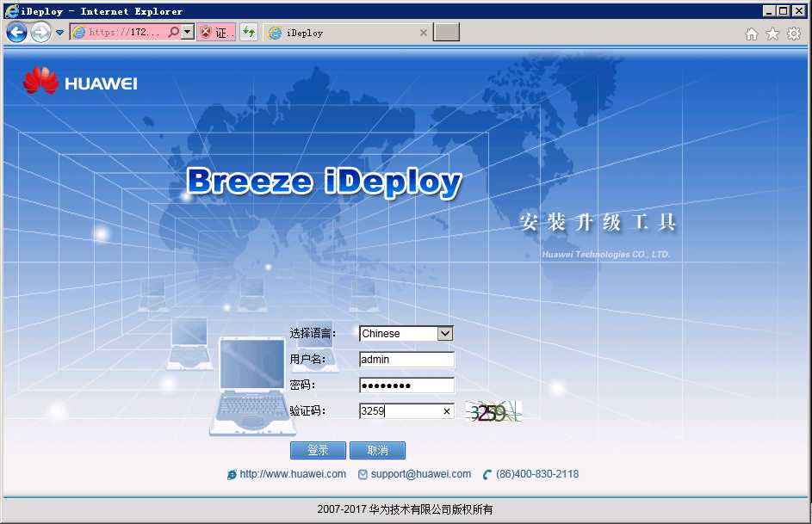Click the browser Forward arrow button
Image resolution: width=812 pixels, height=524 pixels.
point(41,33)
